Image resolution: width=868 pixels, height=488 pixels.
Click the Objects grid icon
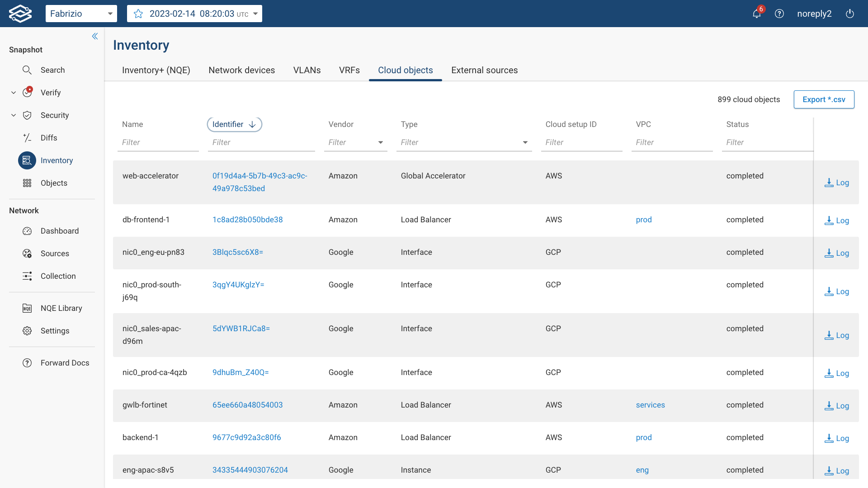[x=27, y=183]
